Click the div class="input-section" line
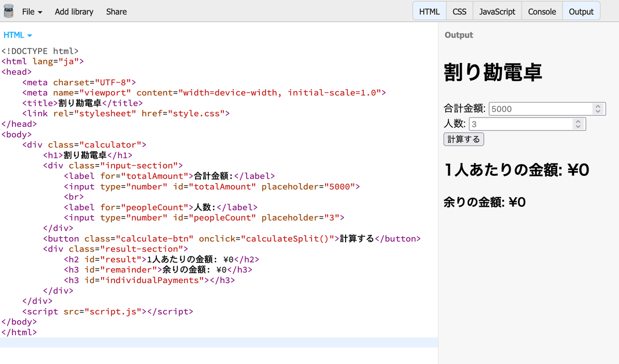 pyautogui.click(x=113, y=166)
